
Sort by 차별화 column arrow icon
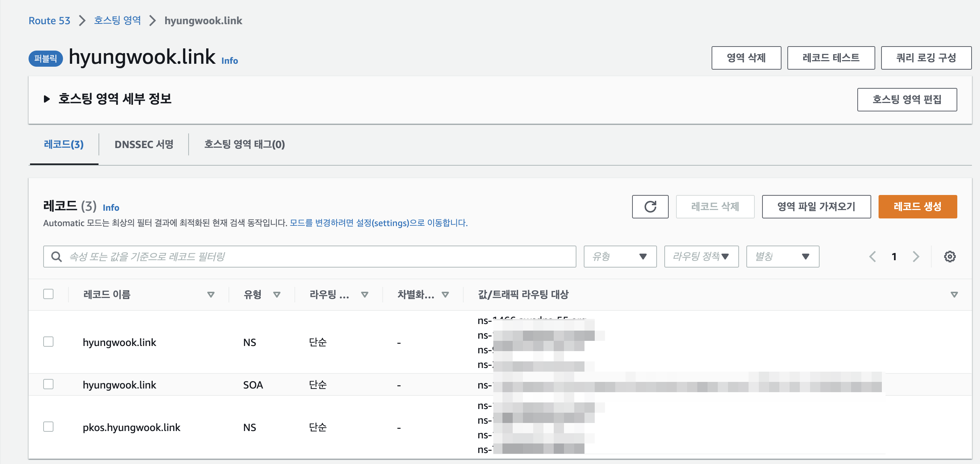click(445, 294)
